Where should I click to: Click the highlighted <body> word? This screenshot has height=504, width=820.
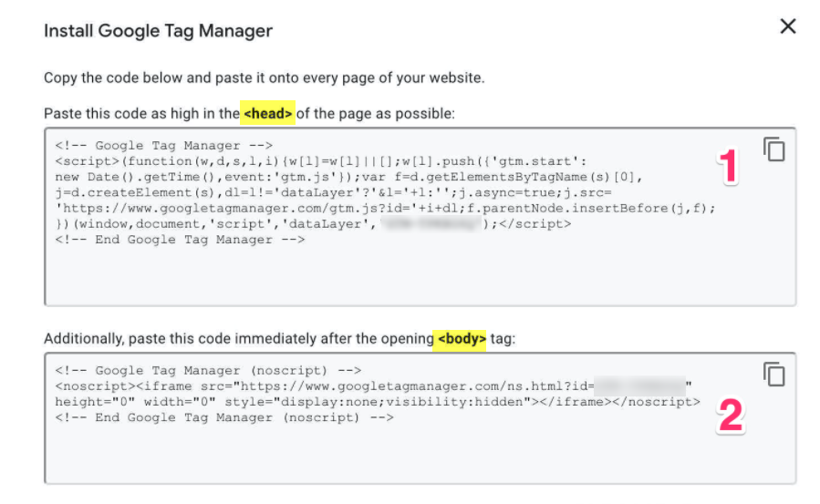(x=462, y=338)
